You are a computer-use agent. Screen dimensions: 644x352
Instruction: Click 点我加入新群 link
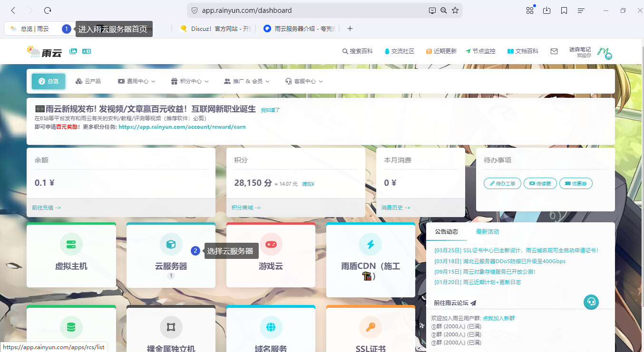point(498,318)
